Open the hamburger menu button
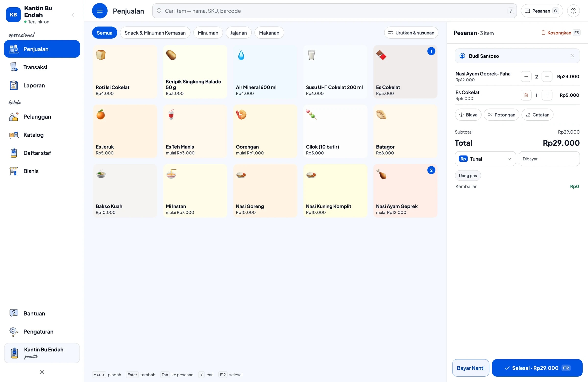This screenshot has height=382, width=588. coord(99,11)
